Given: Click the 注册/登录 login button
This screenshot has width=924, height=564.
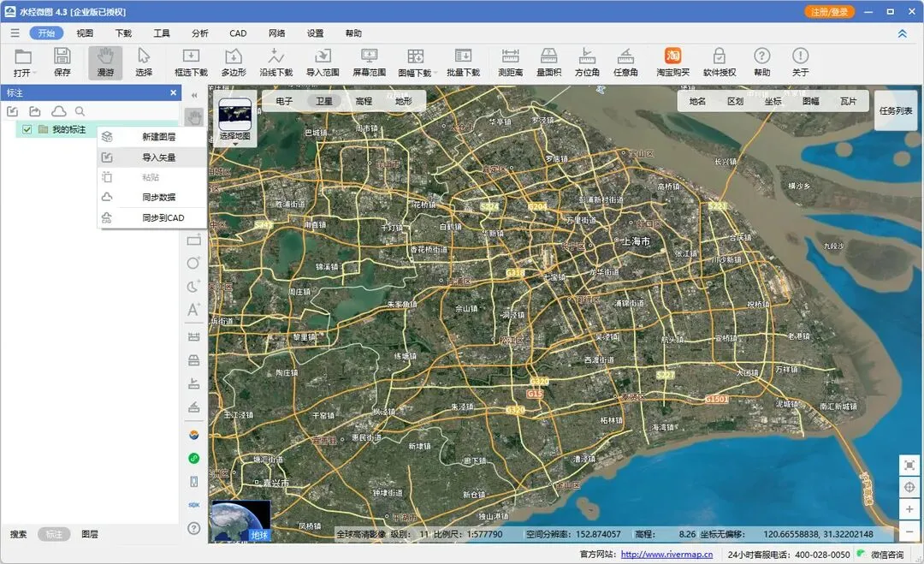Looking at the screenshot, I should pyautogui.click(x=829, y=12).
